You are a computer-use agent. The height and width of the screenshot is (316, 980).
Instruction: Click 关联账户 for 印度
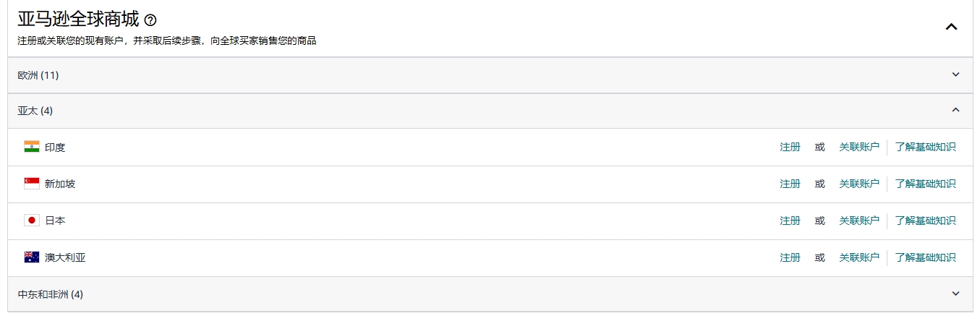tap(858, 147)
